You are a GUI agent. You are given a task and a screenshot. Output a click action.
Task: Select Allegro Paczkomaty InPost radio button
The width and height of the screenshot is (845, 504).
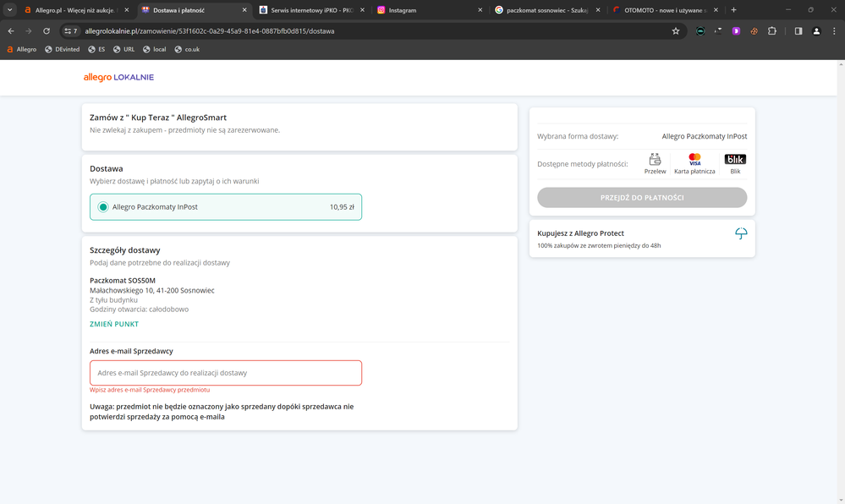tap(103, 207)
